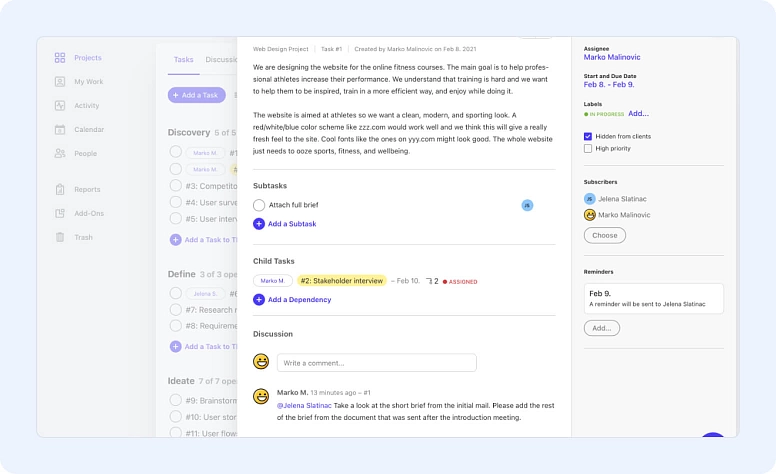The height and width of the screenshot is (474, 776).
Task: Switch to the Discussions tab
Action: (220, 60)
